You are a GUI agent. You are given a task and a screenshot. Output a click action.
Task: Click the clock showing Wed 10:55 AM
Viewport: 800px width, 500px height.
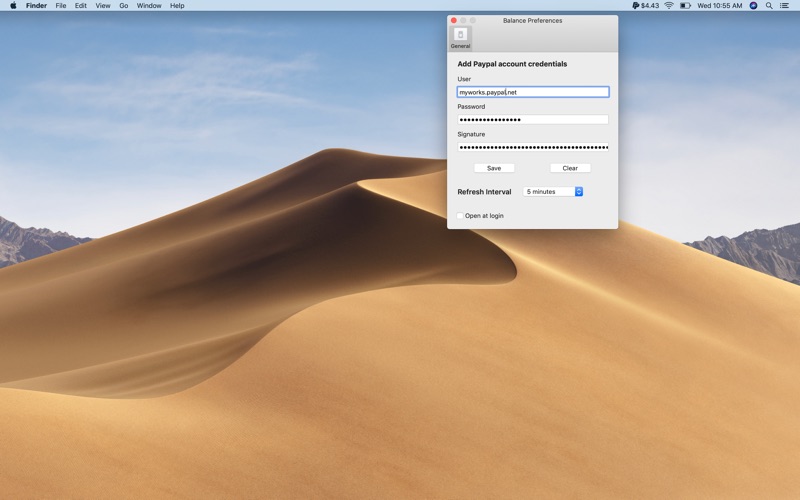click(719, 6)
